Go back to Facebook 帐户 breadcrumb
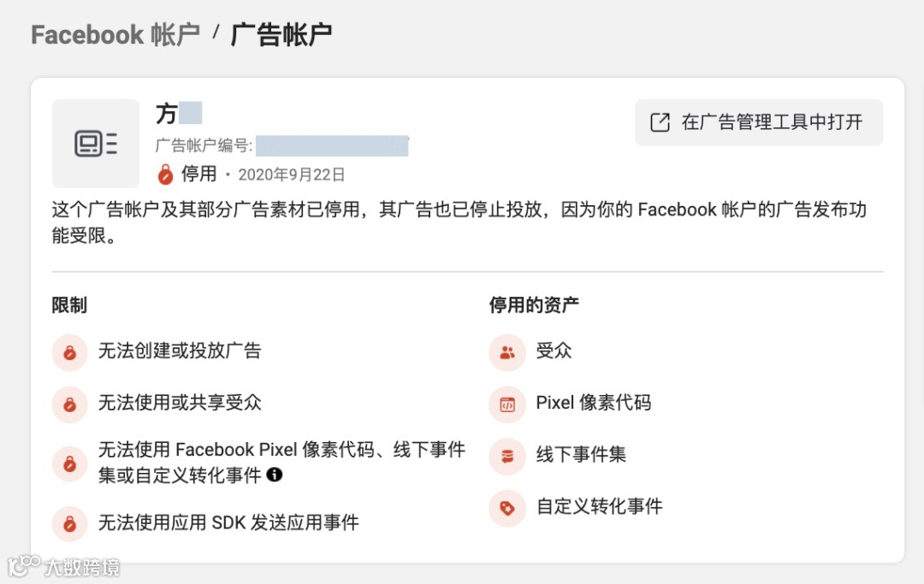 pyautogui.click(x=115, y=35)
